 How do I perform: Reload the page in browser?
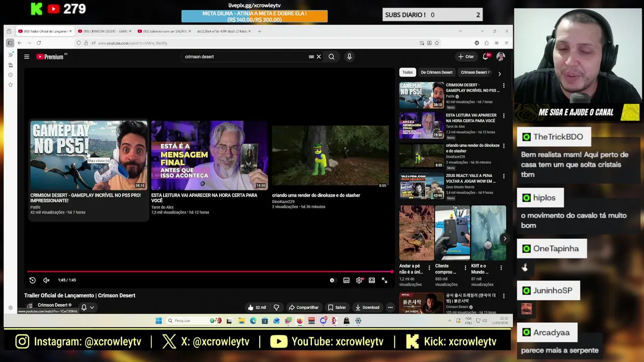coord(38,43)
